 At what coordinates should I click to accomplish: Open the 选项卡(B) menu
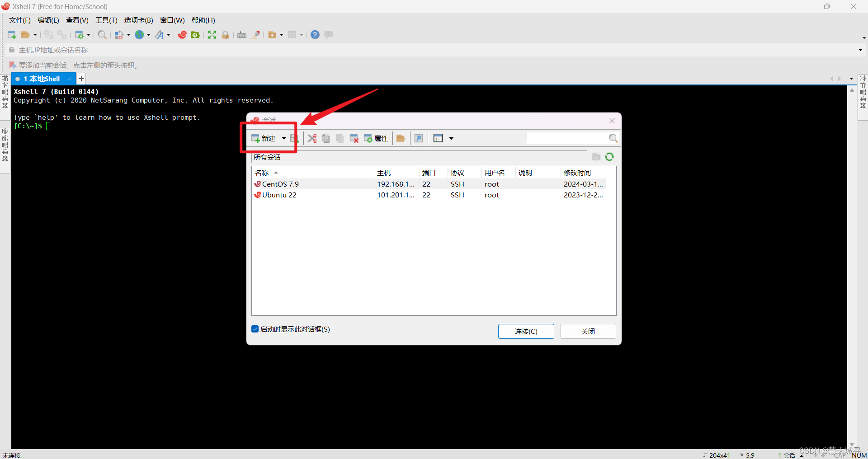(139, 20)
